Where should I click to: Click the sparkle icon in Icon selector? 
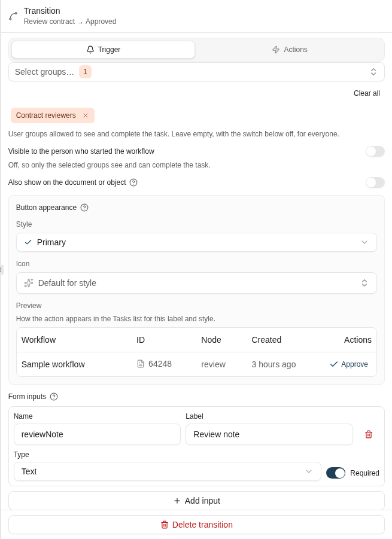click(x=29, y=283)
